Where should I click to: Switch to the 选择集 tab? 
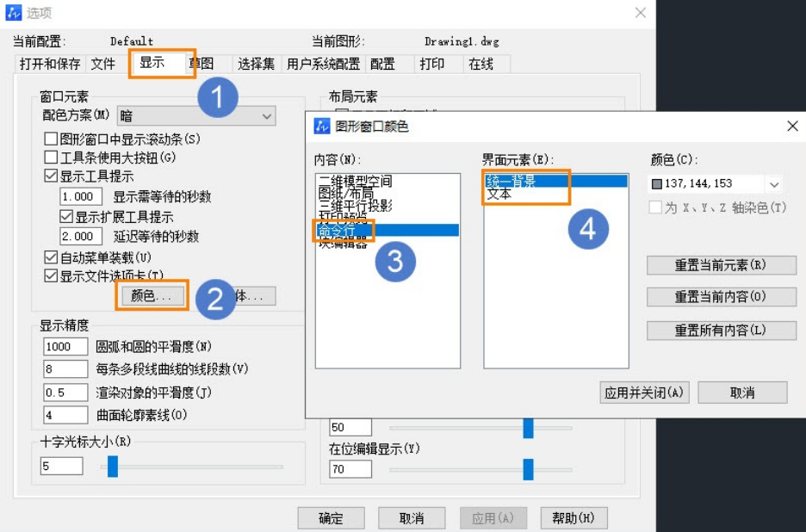click(x=256, y=64)
